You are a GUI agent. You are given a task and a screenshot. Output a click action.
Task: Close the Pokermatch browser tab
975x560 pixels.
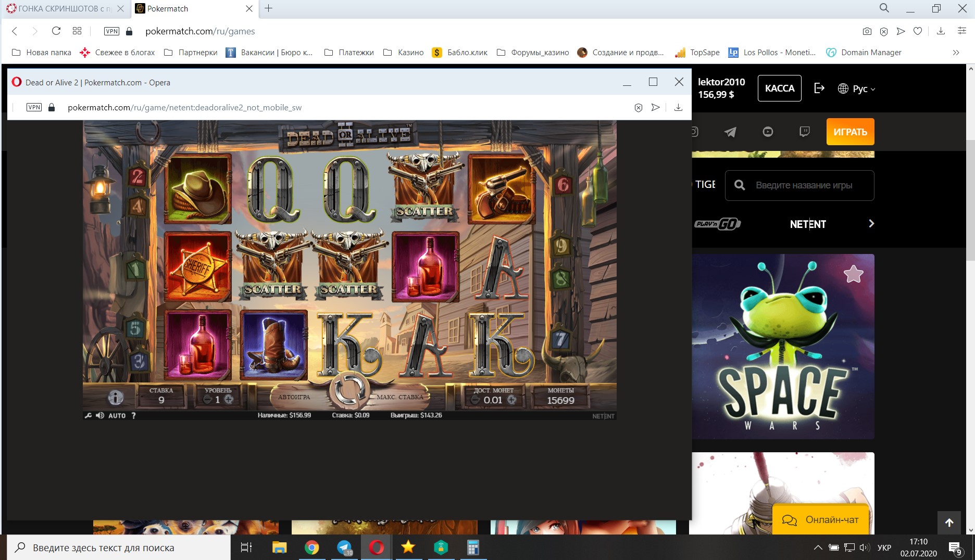coord(249,9)
